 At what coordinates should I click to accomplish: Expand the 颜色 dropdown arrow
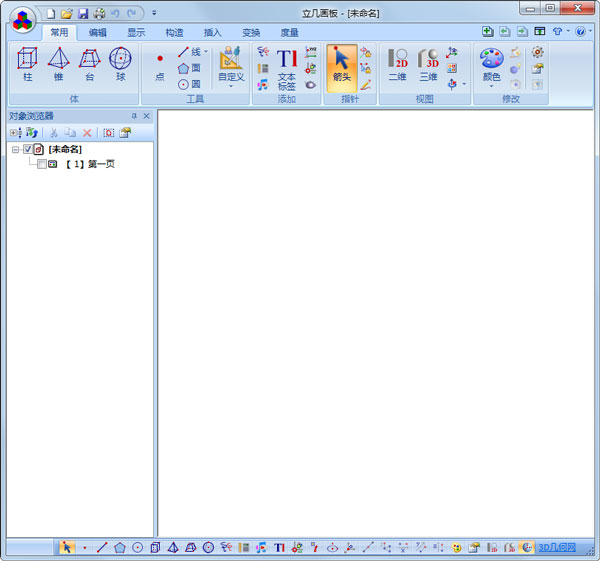[491, 86]
